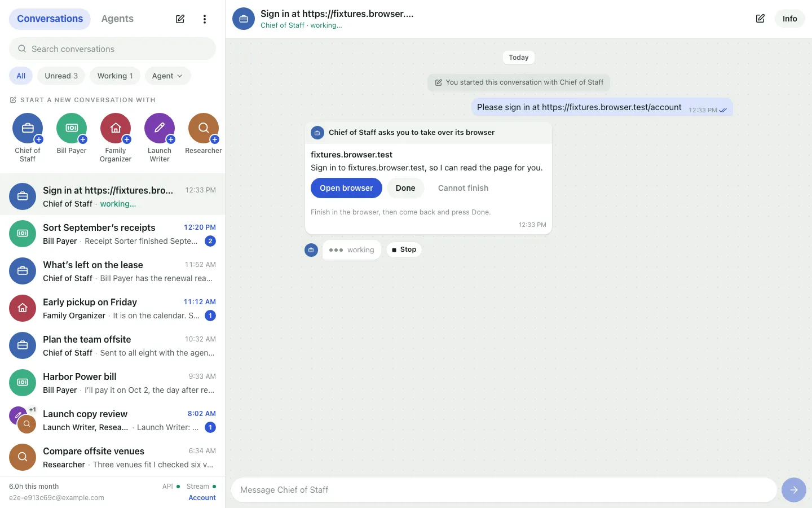
Task: Click the sent message 'Please sign in at https://fixtures.browser.test/account'
Action: tap(602, 107)
